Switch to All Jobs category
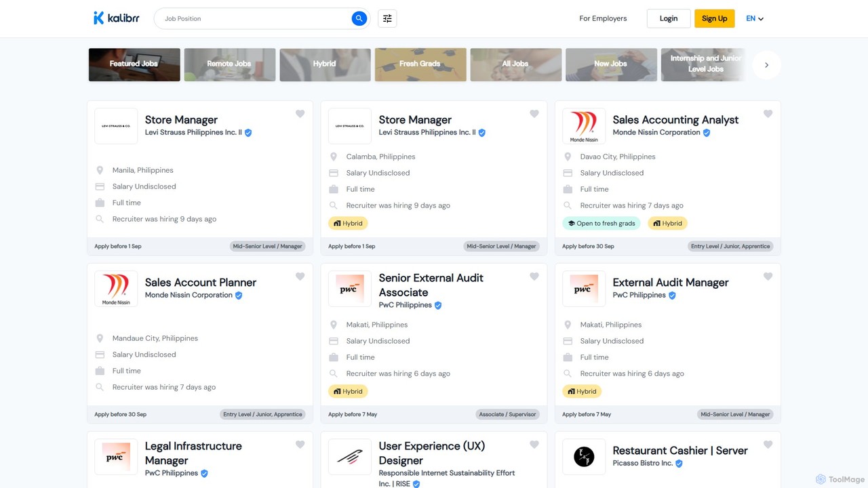868x488 pixels. 516,64
